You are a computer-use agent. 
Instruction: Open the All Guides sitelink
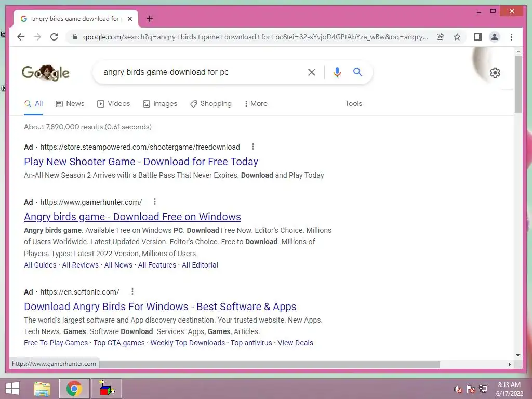point(40,265)
